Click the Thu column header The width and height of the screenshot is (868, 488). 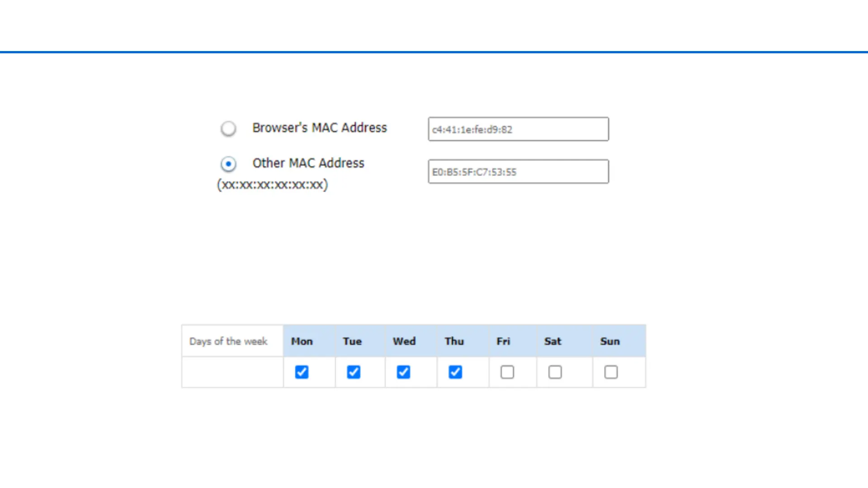tap(454, 341)
